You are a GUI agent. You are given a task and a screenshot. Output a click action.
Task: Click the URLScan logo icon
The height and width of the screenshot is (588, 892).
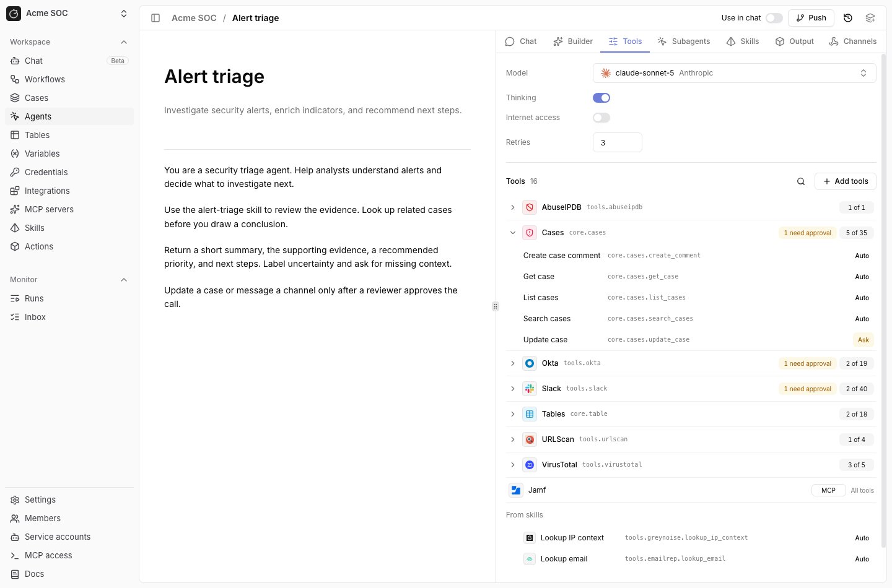point(530,439)
